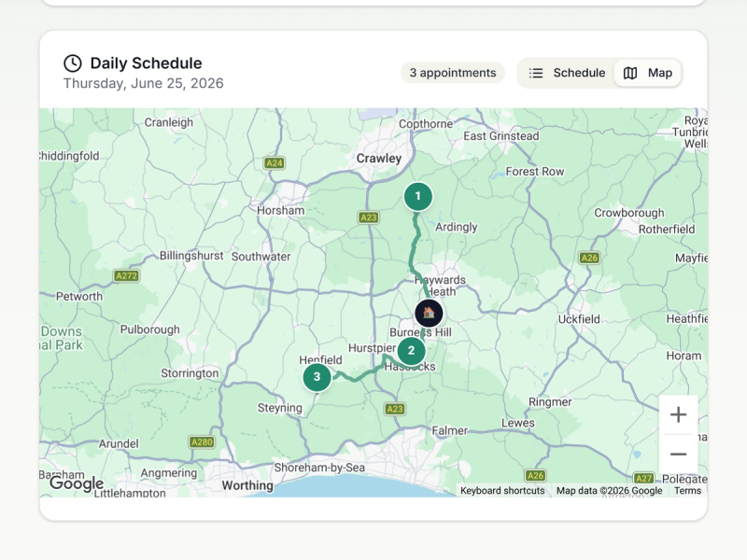
Task: Switch to the Schedule view tab
Action: (x=567, y=73)
